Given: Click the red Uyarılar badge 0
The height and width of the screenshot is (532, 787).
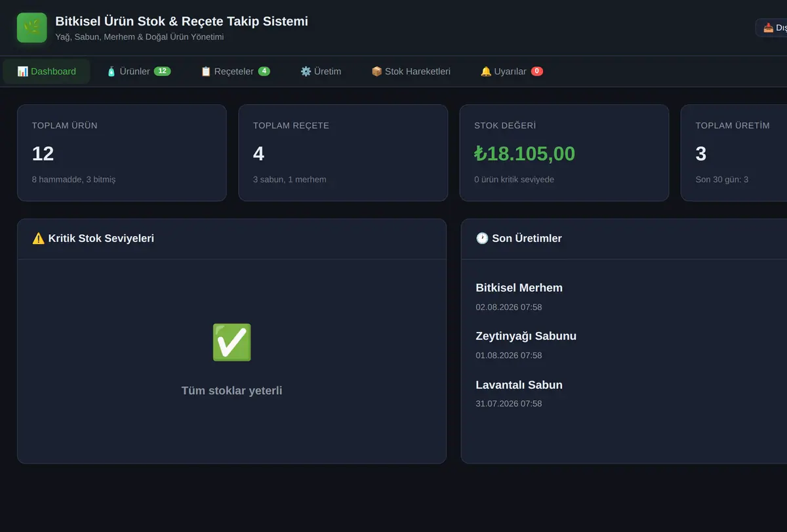Looking at the screenshot, I should [537, 72].
